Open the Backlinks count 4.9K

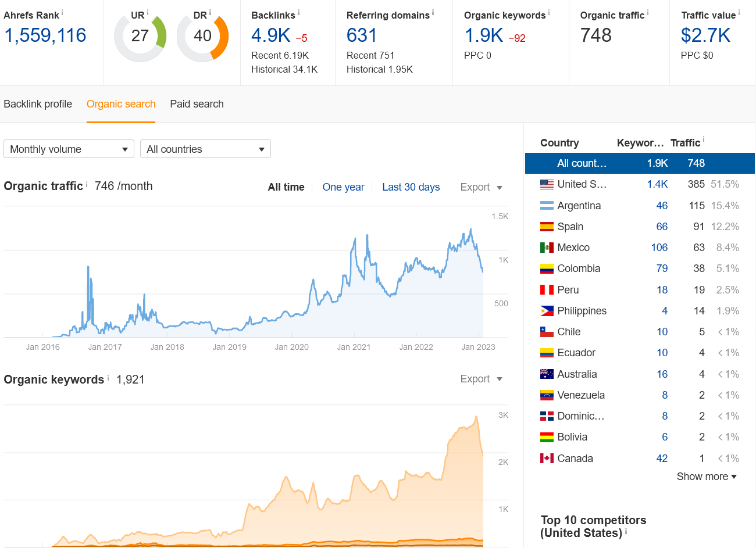[270, 35]
